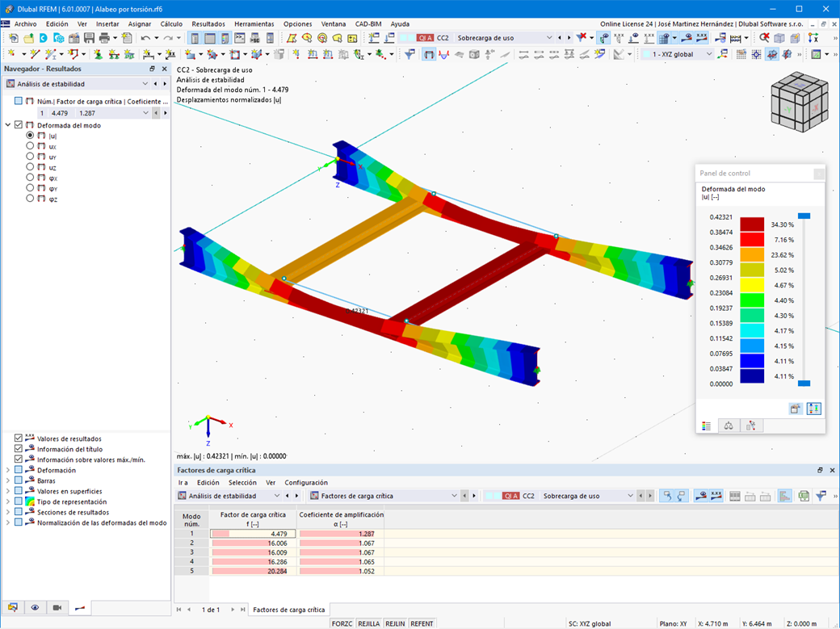The height and width of the screenshot is (629, 840).
Task: Expand the Barras tree item
Action: click(x=8, y=480)
